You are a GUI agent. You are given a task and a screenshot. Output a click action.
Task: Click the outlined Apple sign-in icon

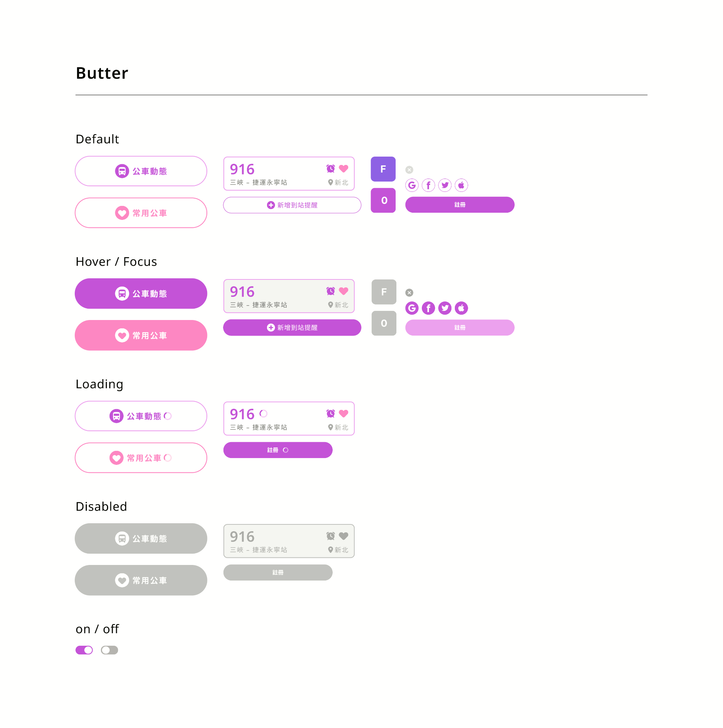click(461, 185)
